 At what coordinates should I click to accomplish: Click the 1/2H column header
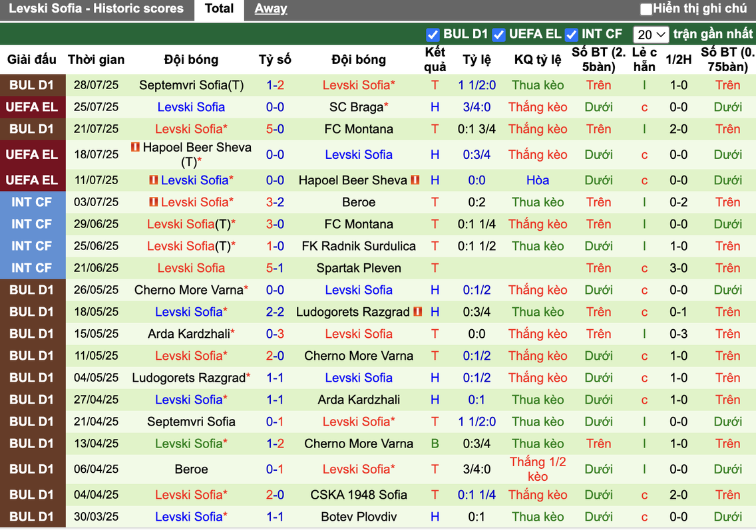tap(678, 60)
